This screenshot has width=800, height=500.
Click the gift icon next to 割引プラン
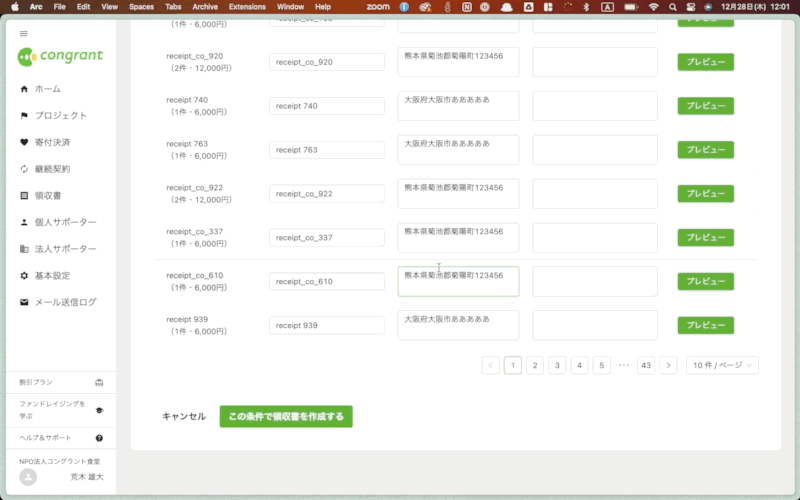[99, 382]
